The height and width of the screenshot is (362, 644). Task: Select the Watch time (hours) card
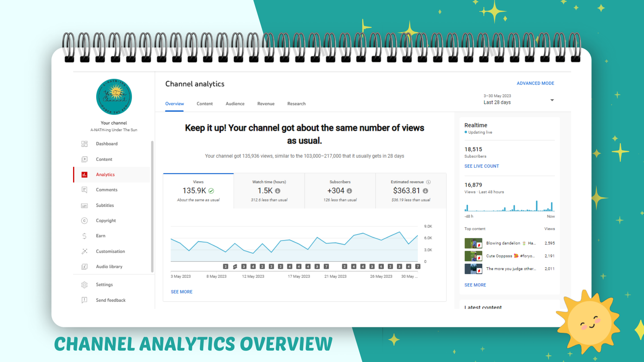(269, 191)
